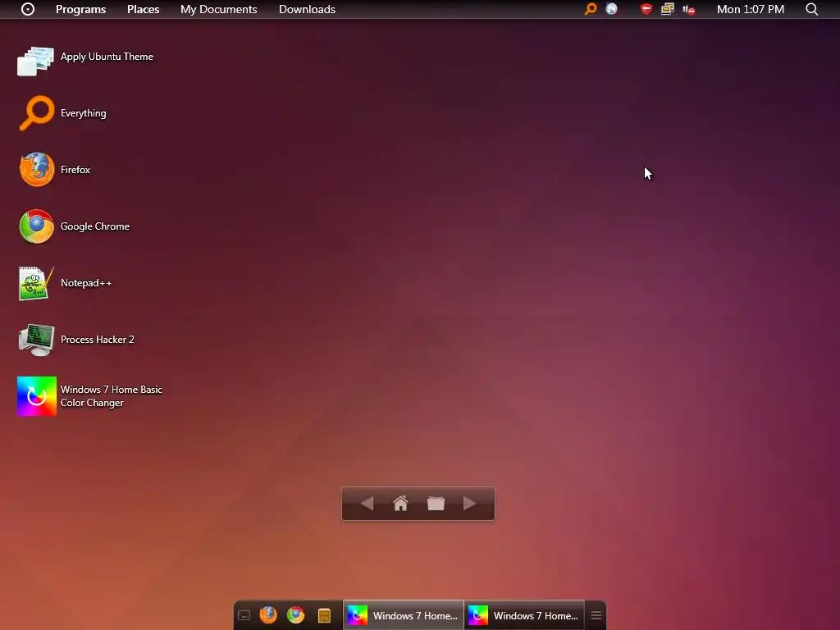Click the folder icon in the navigation widget

pos(436,504)
